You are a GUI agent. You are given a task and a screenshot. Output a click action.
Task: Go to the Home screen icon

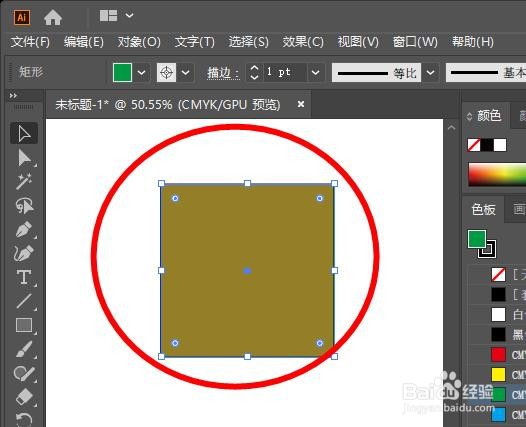(53, 17)
